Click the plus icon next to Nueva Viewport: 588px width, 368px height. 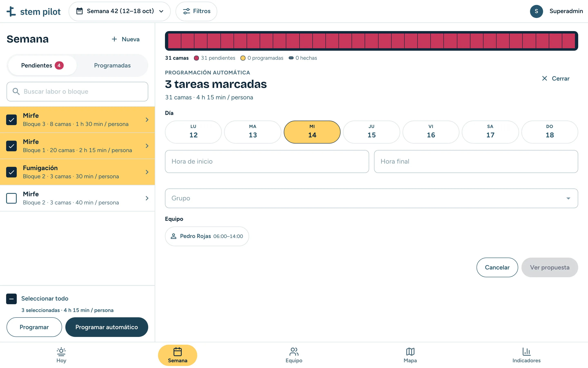coord(114,39)
